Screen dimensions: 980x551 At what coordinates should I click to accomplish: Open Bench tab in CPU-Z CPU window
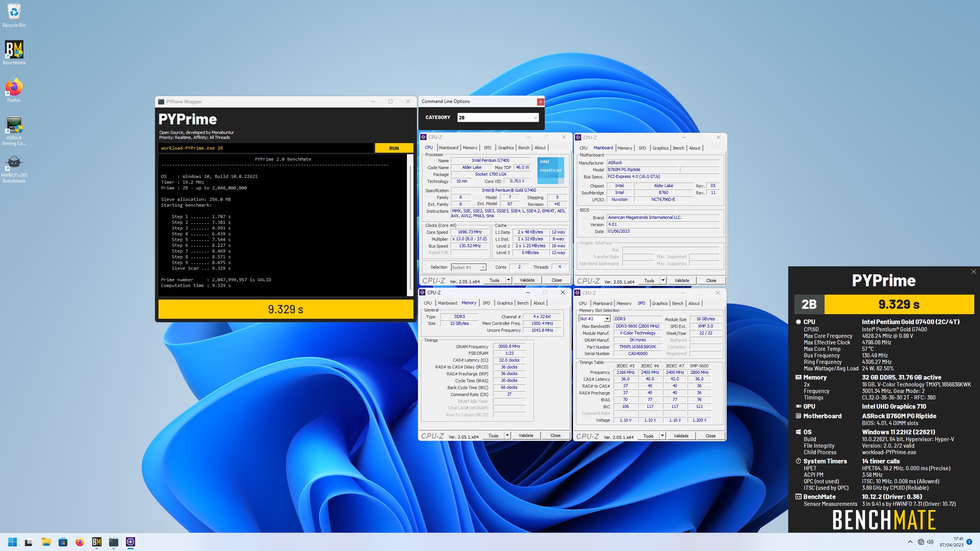524,148
